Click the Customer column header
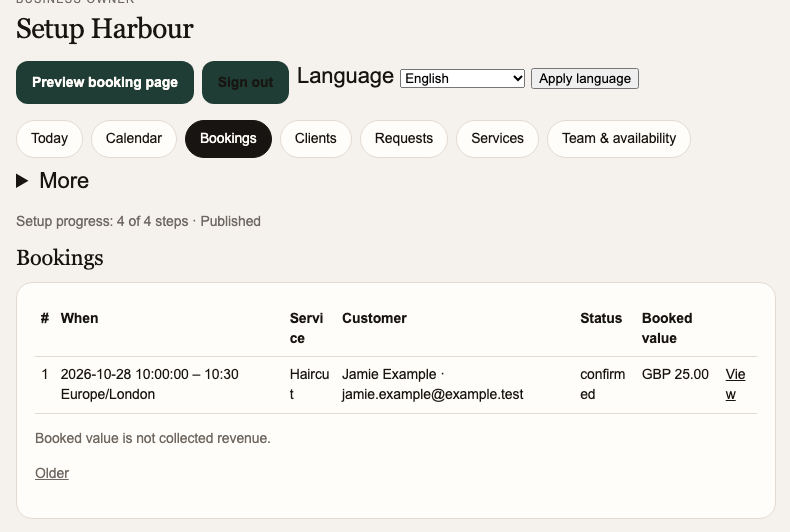This screenshot has width=790, height=532. tap(374, 318)
